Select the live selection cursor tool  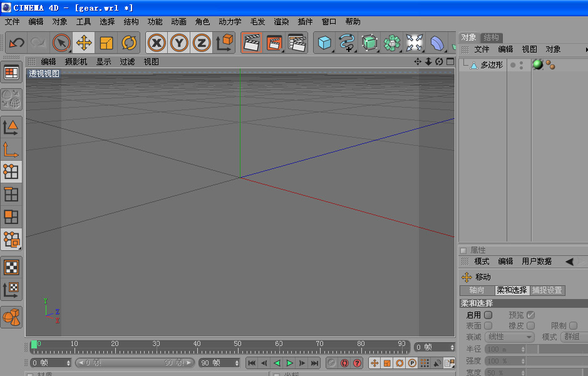click(61, 43)
